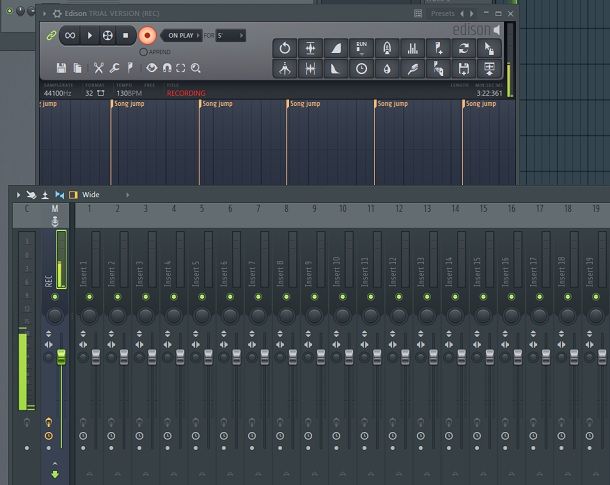610x485 pixels.
Task: Mute the Insert 15 track LED
Action: point(483,297)
